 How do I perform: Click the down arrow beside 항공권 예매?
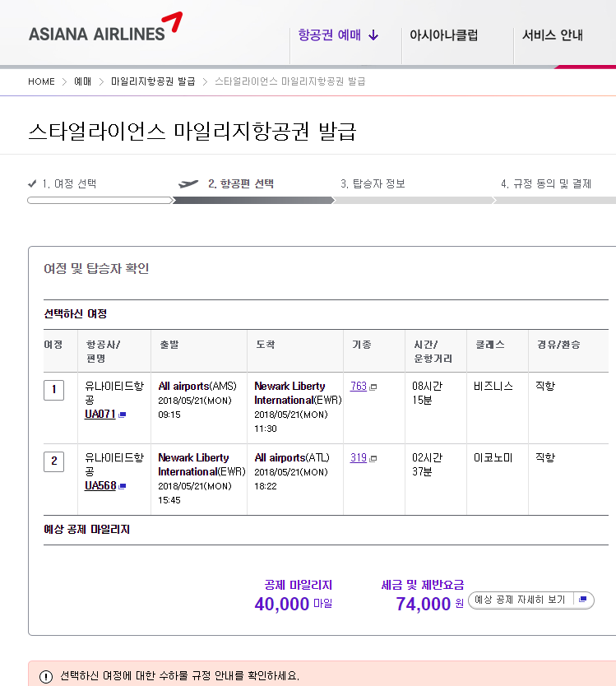point(373,35)
